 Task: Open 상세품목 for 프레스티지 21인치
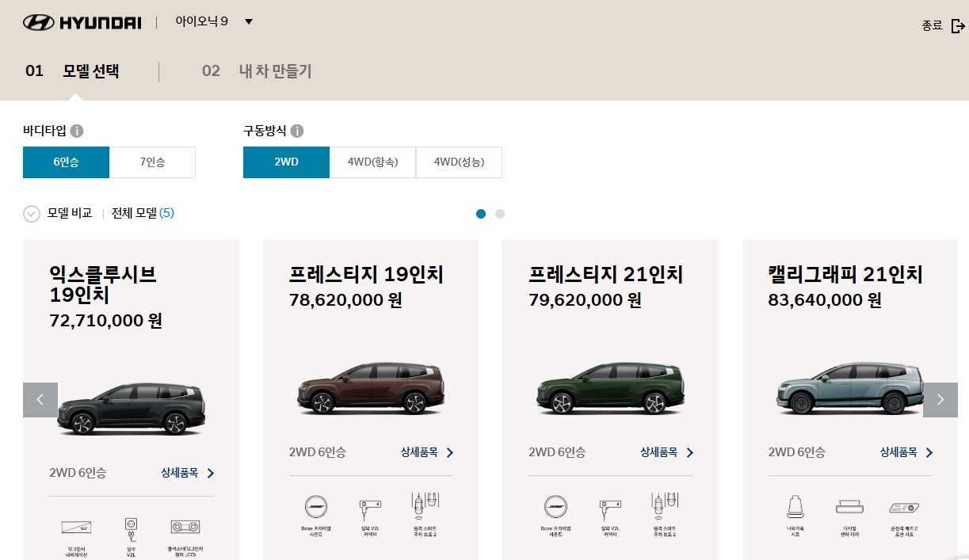[x=667, y=452]
